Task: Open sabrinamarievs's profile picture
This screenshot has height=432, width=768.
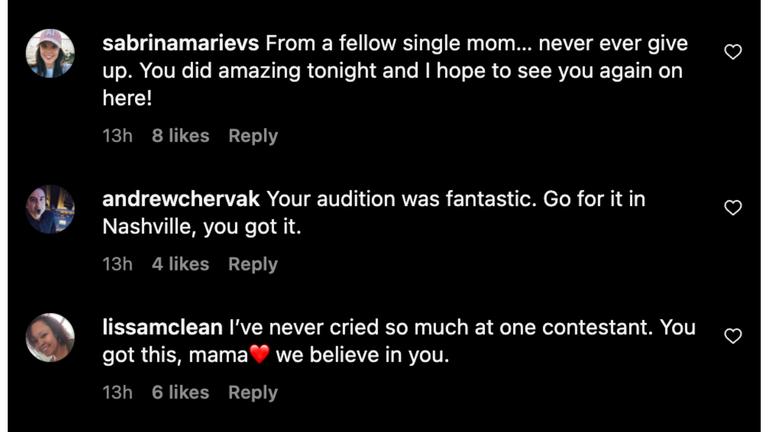Action: pyautogui.click(x=50, y=53)
